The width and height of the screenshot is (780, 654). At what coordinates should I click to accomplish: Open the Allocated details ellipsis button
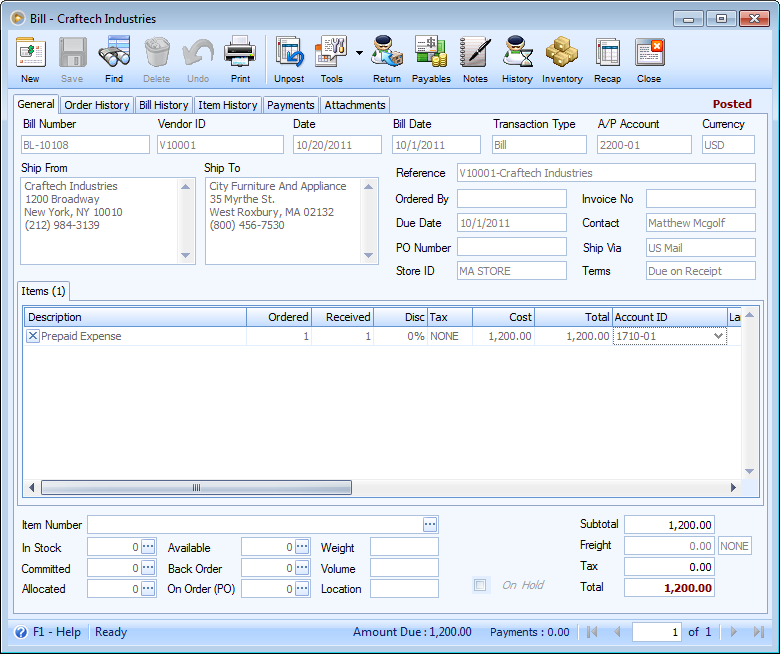[x=148, y=588]
